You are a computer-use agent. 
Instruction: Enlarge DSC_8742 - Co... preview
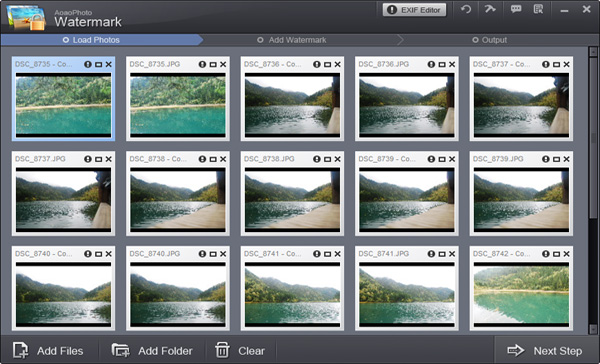click(x=556, y=254)
